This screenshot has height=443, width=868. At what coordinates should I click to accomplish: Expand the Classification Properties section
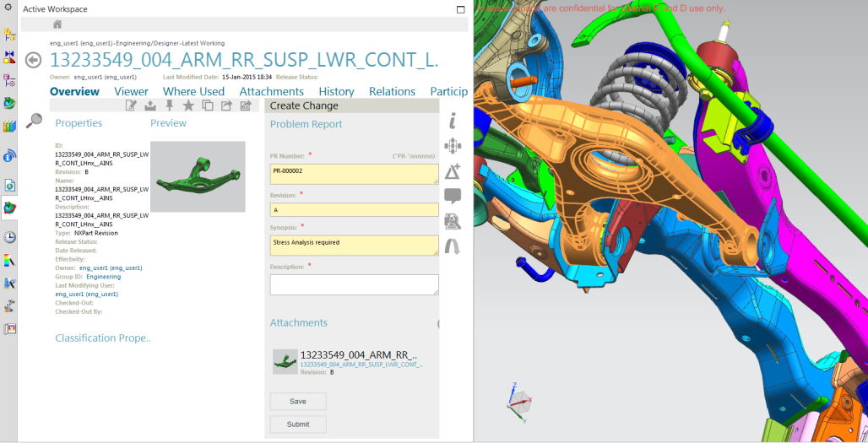point(103,338)
